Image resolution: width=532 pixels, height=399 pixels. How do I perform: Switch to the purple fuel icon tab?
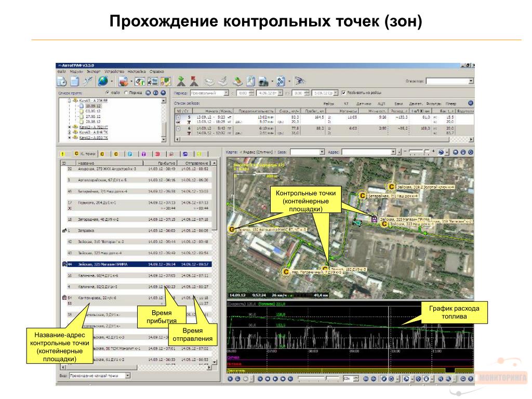click(x=144, y=154)
